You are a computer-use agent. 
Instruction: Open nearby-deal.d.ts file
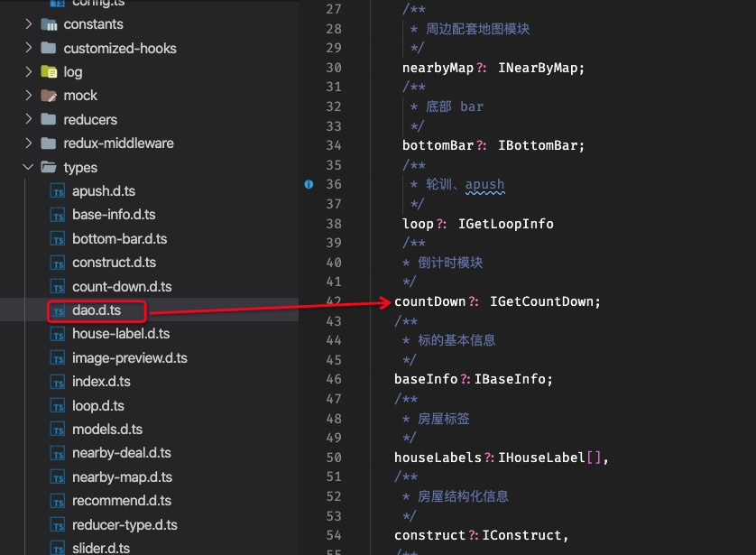coord(122,453)
